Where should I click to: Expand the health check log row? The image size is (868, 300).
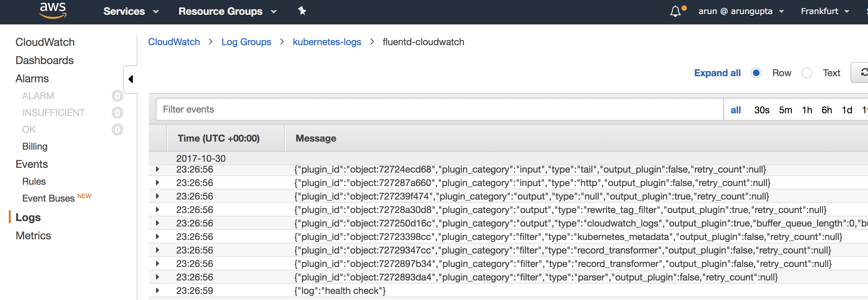[157, 291]
